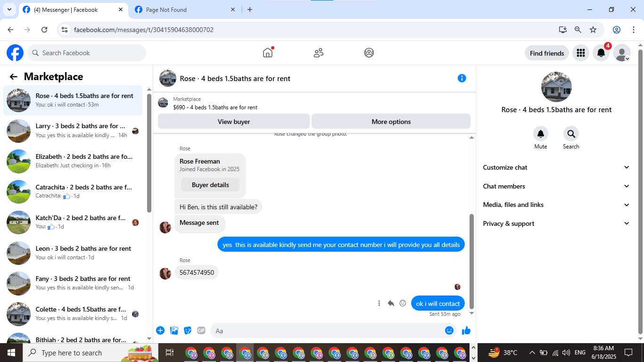The height and width of the screenshot is (362, 644).
Task: Open Colette 4 beds 1.5baths conversation
Action: tap(73, 314)
